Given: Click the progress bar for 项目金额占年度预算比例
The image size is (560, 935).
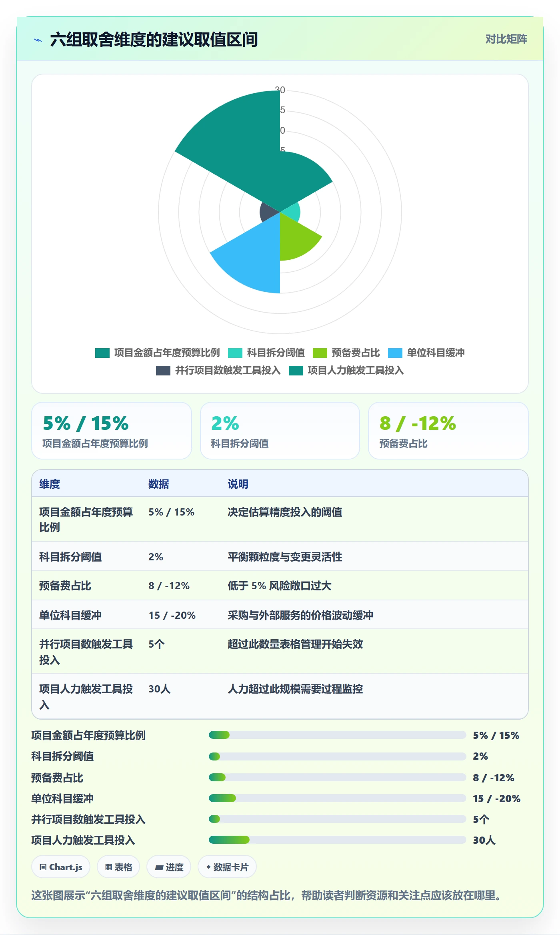Looking at the screenshot, I should pos(337,735).
